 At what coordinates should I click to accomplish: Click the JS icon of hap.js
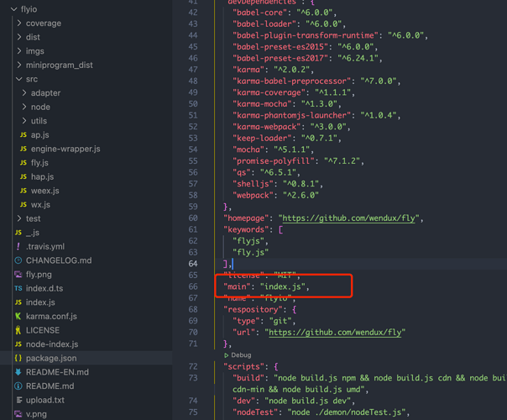24,176
